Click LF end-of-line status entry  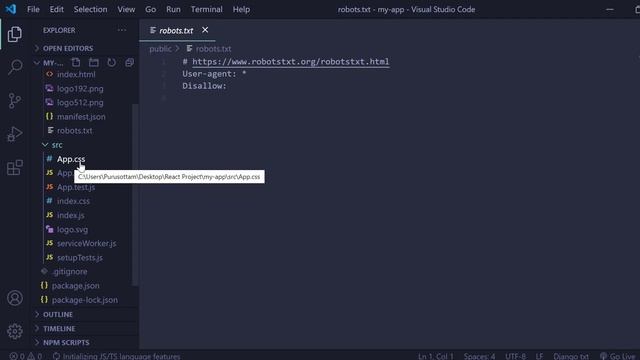[x=539, y=356]
